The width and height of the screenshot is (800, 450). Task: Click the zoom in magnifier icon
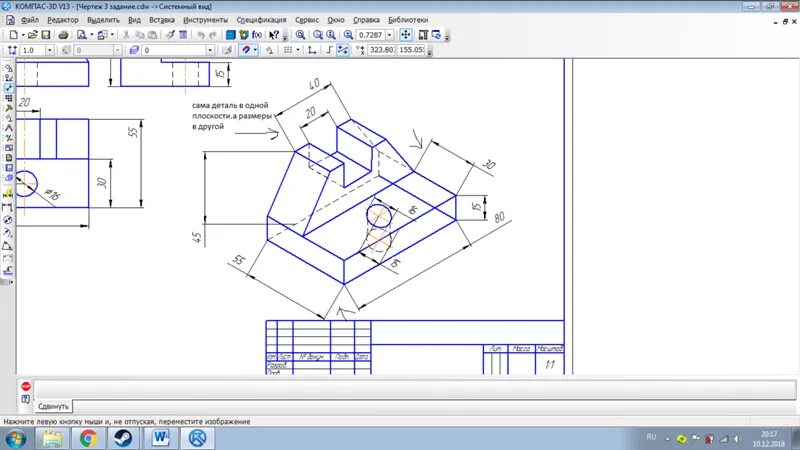[x=318, y=35]
